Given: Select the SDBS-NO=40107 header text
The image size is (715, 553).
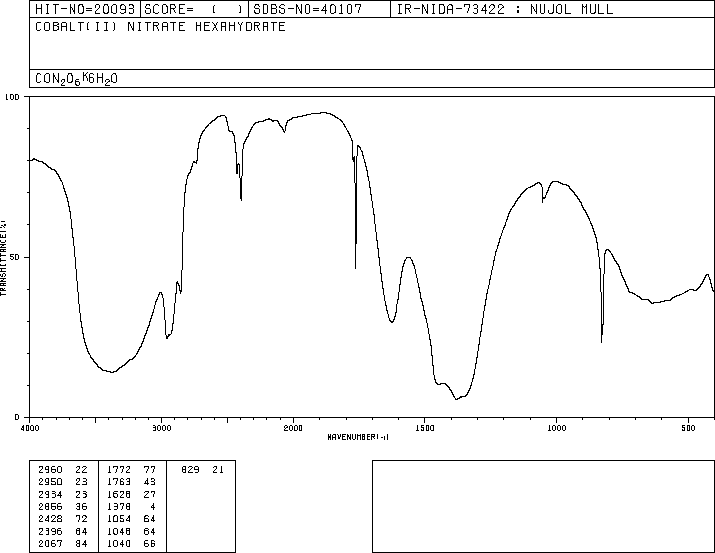Looking at the screenshot, I should [x=307, y=9].
